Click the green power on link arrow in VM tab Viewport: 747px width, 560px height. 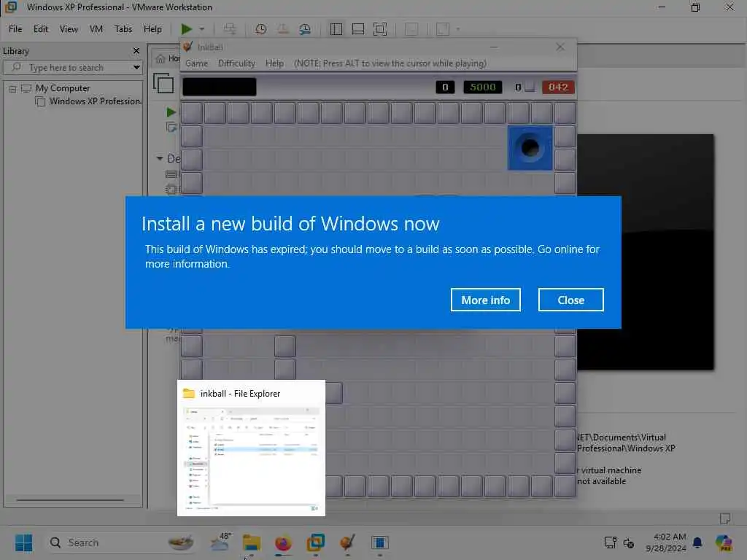[171, 112]
